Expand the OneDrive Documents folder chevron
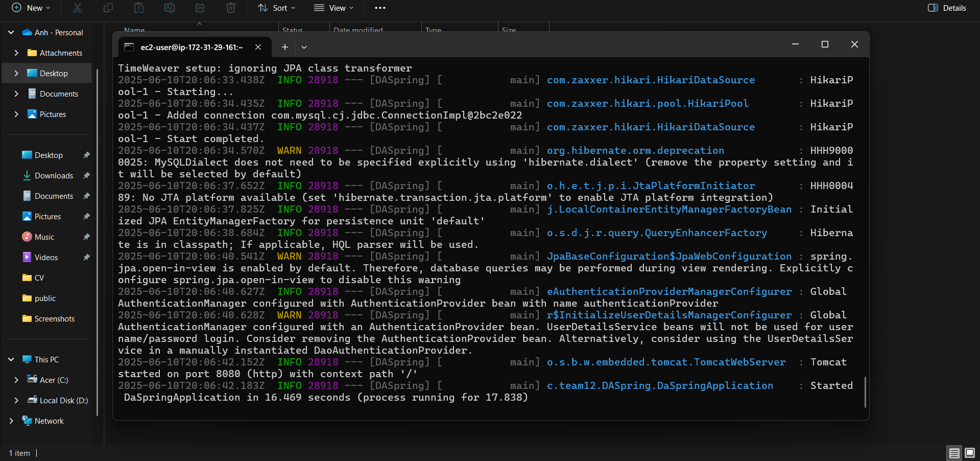980x461 pixels. [16, 94]
